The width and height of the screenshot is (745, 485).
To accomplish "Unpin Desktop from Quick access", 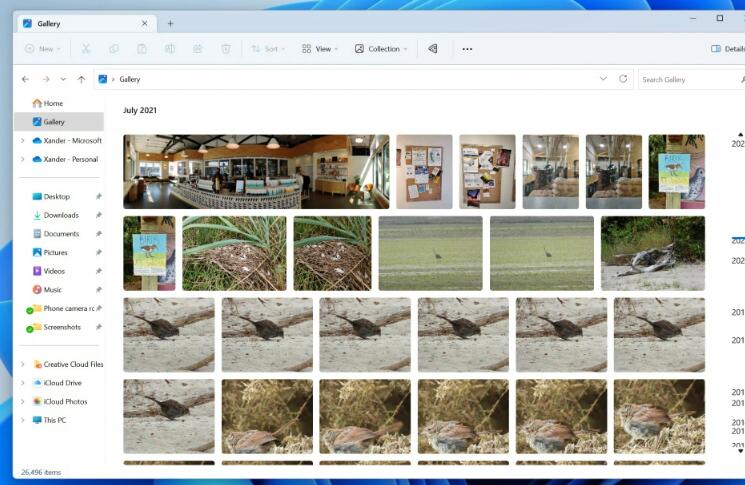I will click(x=98, y=197).
